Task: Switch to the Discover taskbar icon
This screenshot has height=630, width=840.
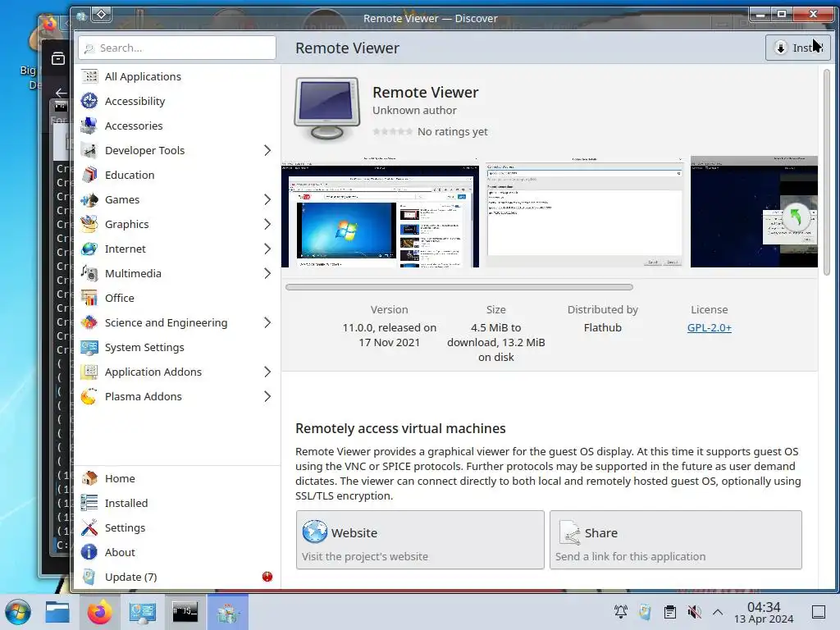Action: click(x=228, y=612)
